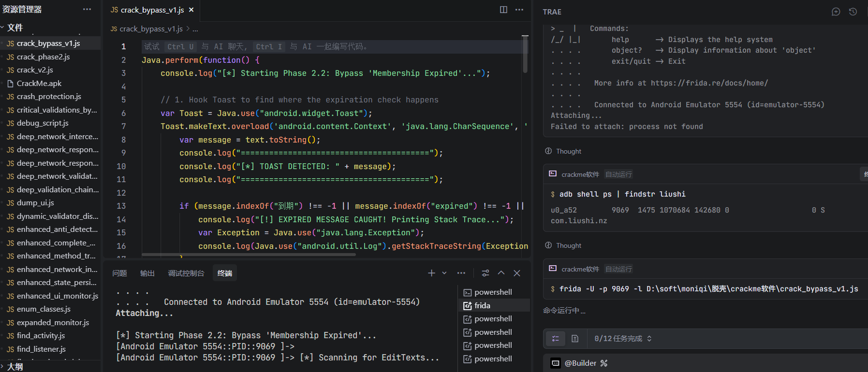Switch to the 输出 panel tab
This screenshot has height=372, width=868.
point(147,273)
